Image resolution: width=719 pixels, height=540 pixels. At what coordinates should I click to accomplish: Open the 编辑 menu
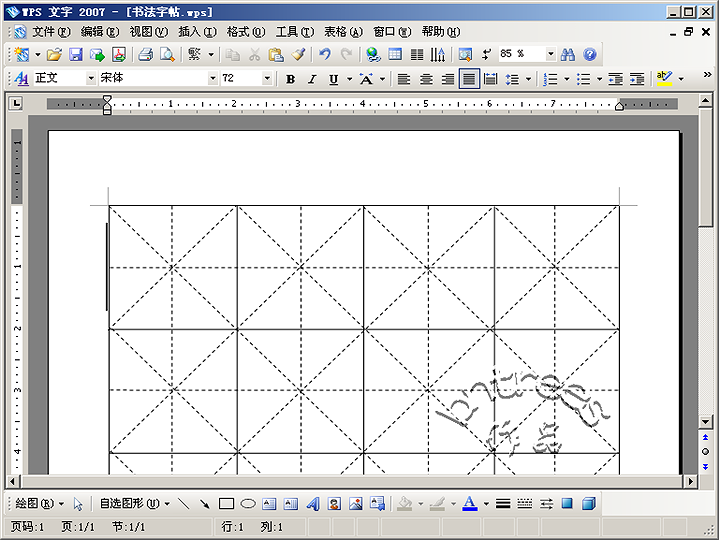(x=100, y=32)
